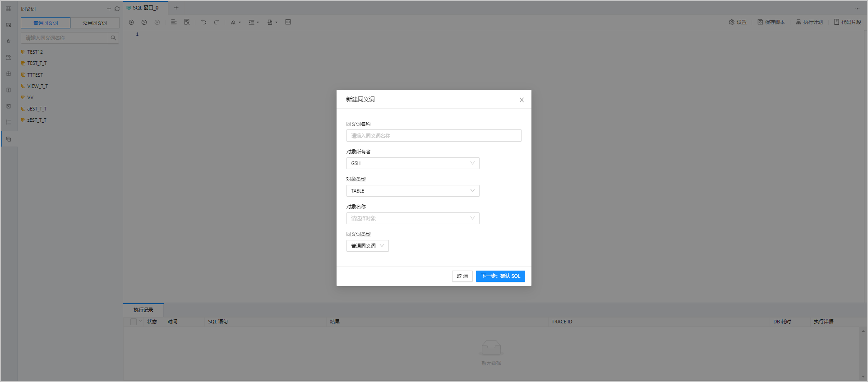Open the table grid icon in left sidebar
This screenshot has width=868, height=382.
coord(9,9)
